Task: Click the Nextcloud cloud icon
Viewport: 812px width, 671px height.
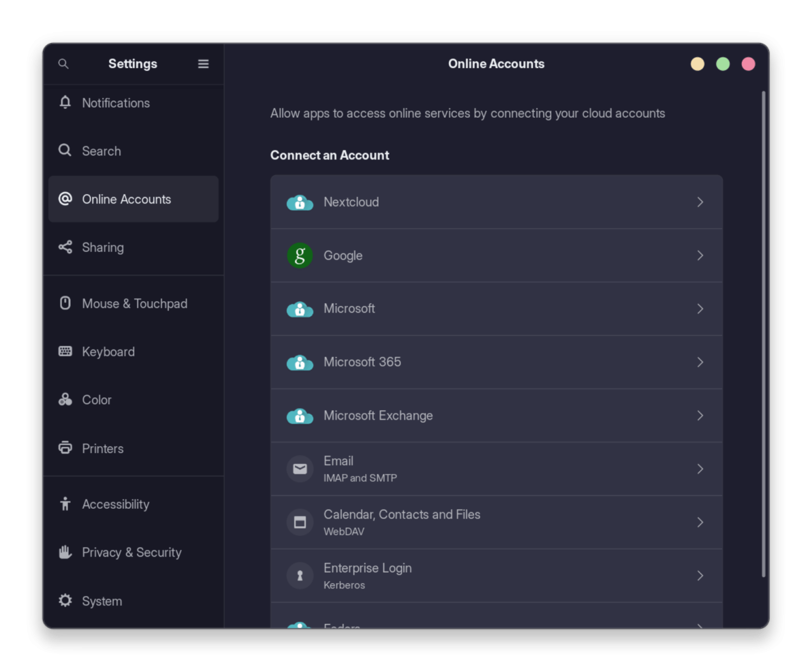Action: (x=300, y=202)
